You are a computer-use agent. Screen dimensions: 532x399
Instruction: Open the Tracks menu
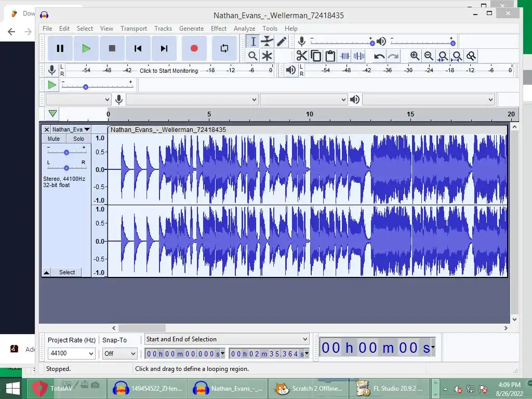coord(163,29)
